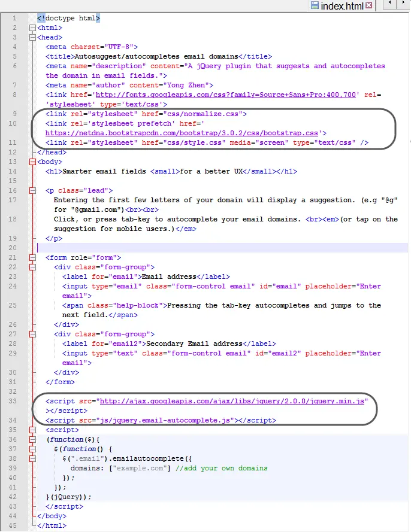The image size is (411, 532).
Task: Open the ajax.googleapis.com jquery.min.js link
Action: 232,401
